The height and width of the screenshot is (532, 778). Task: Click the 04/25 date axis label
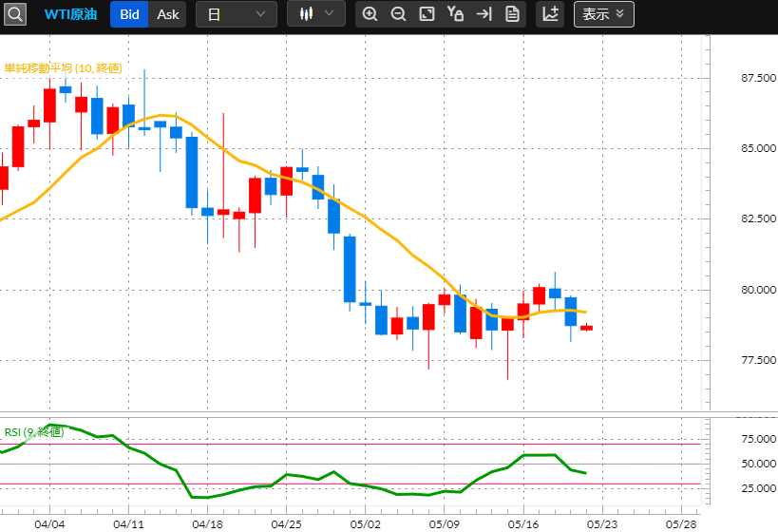coord(286,524)
